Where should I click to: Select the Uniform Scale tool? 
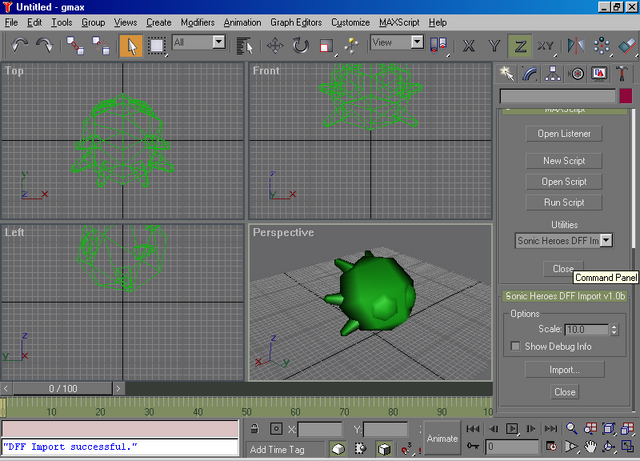pos(326,45)
